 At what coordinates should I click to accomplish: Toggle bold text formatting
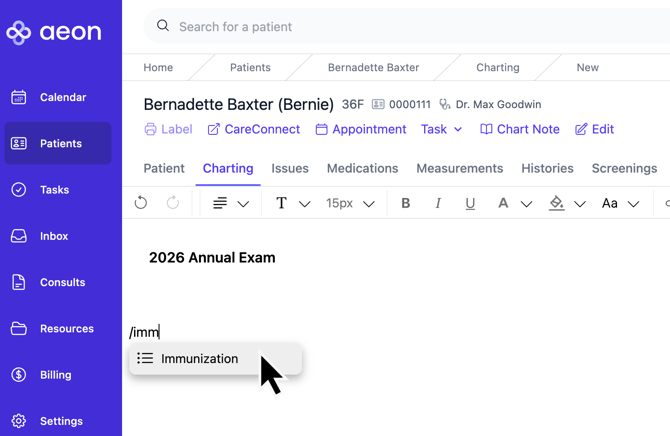(406, 203)
